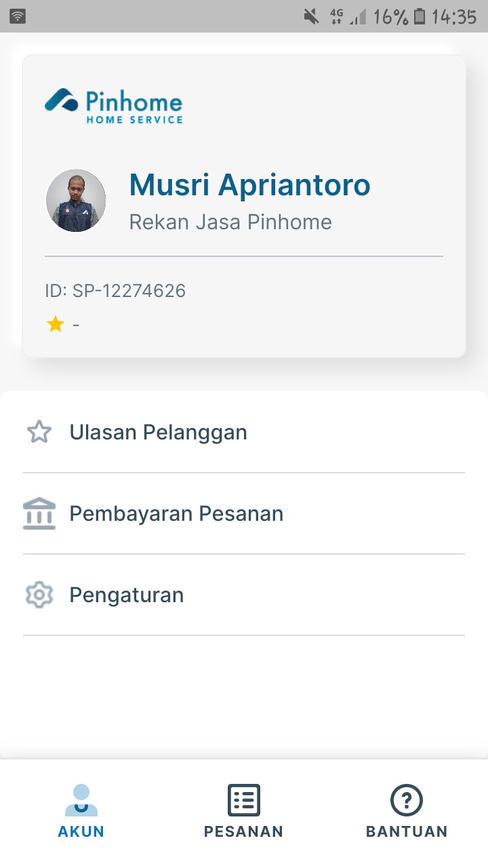Open Ulasan Pelanggan menu item
The image size is (488, 868).
pos(159,432)
